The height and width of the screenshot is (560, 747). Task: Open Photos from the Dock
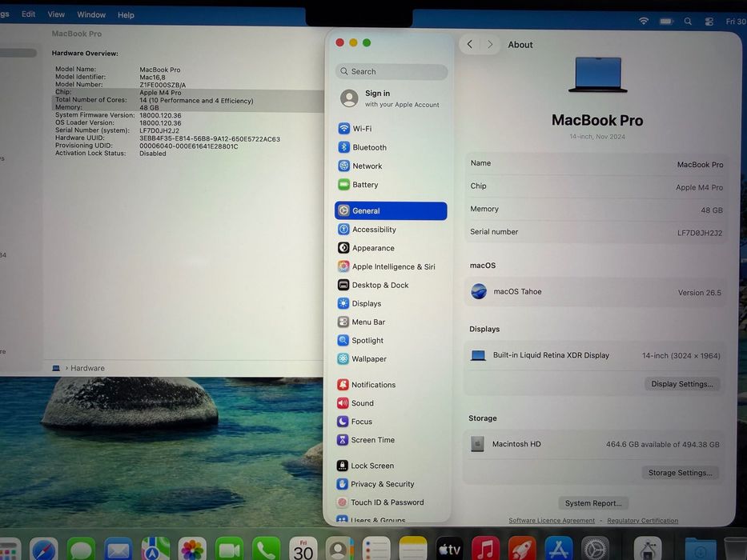point(192,549)
